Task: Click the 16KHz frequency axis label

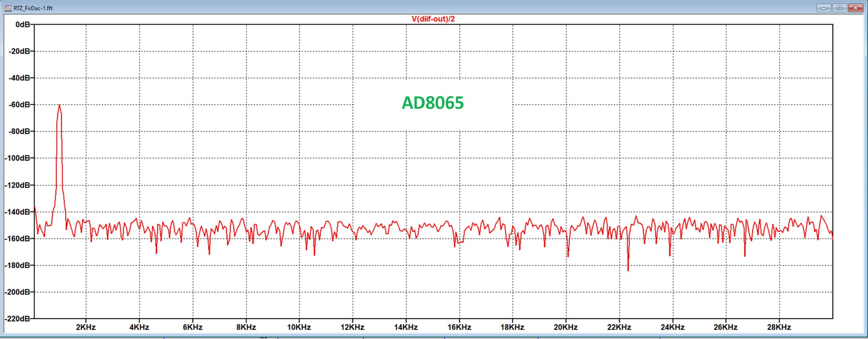Action: coord(459,327)
